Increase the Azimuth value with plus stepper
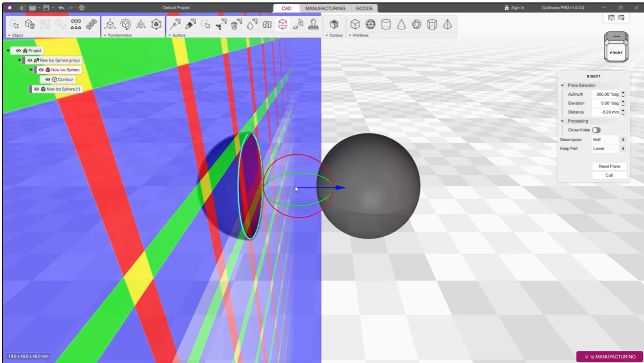 [x=623, y=92]
